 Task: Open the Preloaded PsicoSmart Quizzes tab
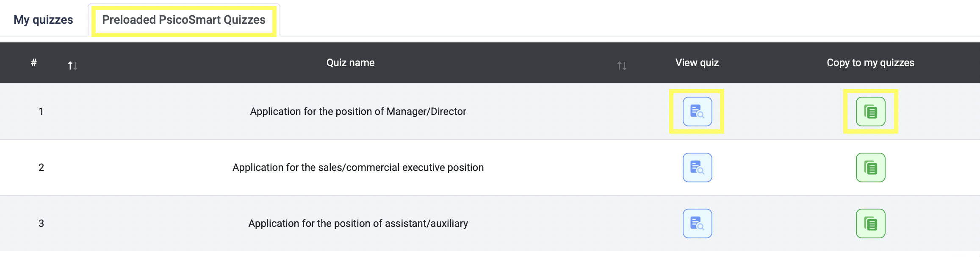184,20
